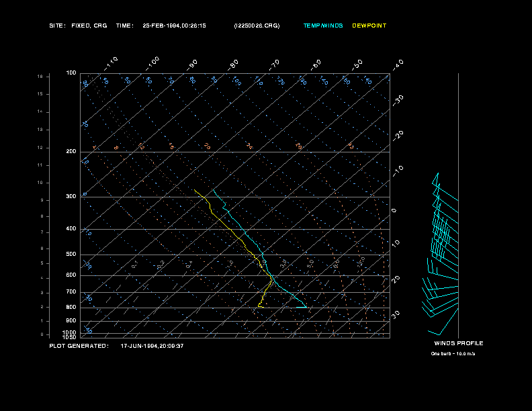This screenshot has width=532, height=411.
Task: Click the file name (I2250026.CRG)
Action: tap(257, 26)
